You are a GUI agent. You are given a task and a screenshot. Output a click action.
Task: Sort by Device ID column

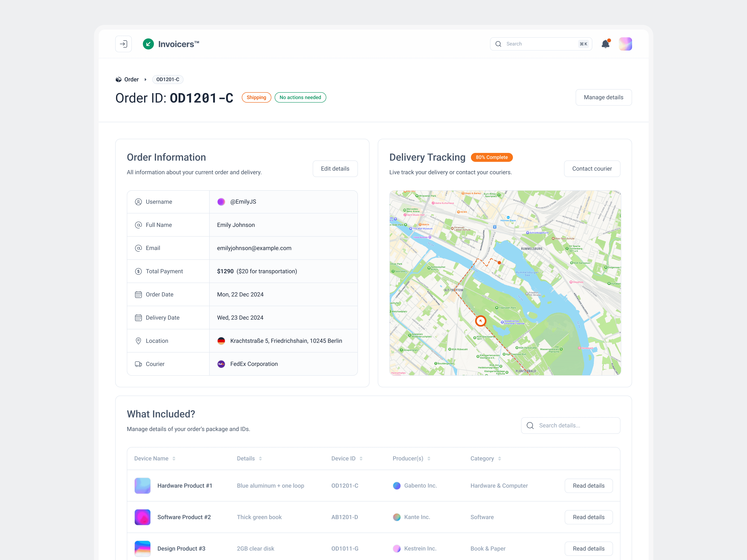[x=361, y=458]
